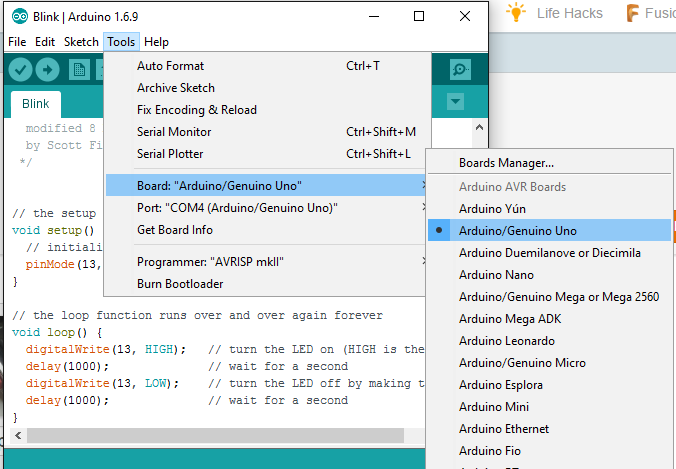
Task: Select Arduino Duemilanove or Diecimila board
Action: 550,253
